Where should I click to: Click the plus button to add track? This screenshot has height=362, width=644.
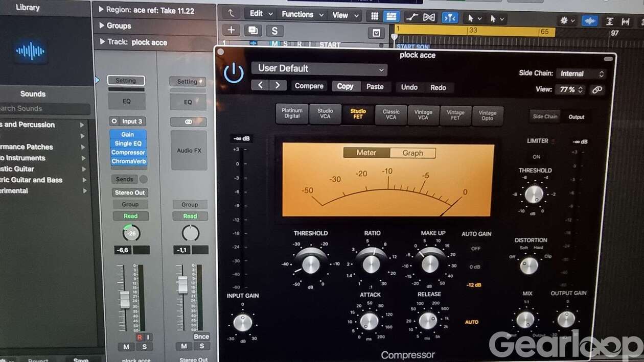(x=231, y=30)
